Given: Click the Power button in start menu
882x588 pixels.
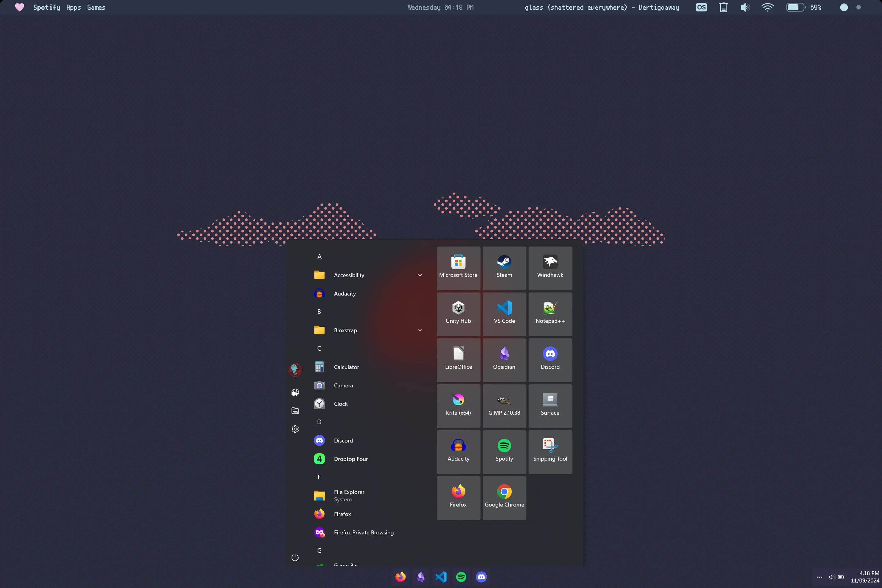Looking at the screenshot, I should 295,557.
